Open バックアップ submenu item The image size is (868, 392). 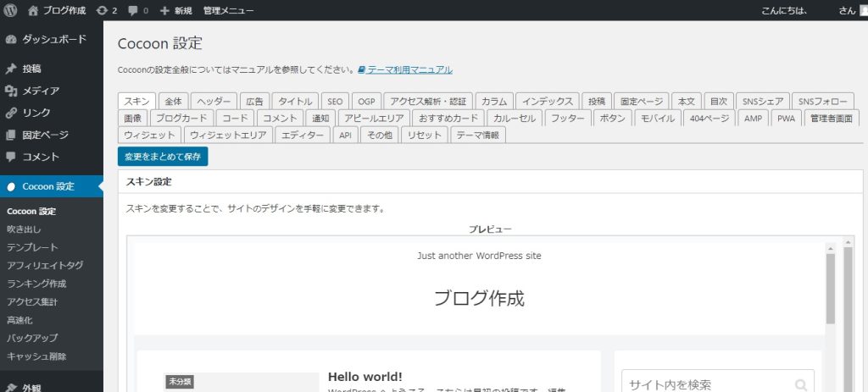coord(32,338)
